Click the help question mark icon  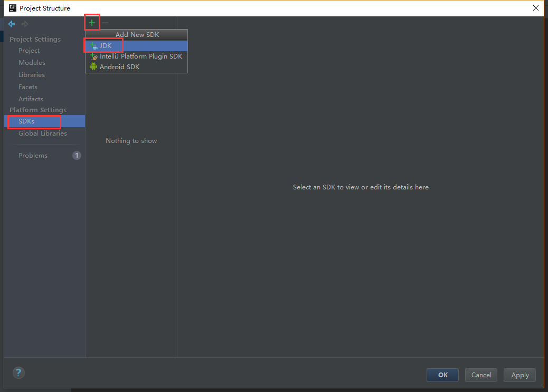pyautogui.click(x=18, y=372)
